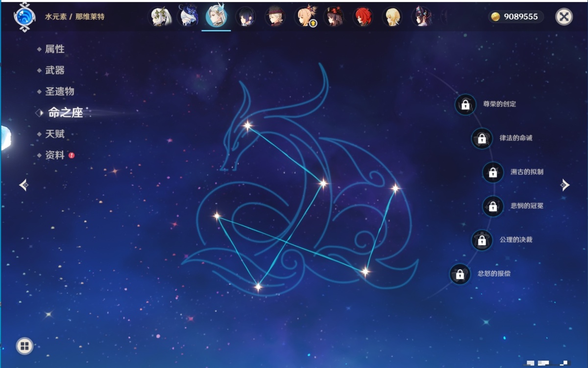This screenshot has height=368, width=588.
Task: Select the brown-haired avatar with red flower hat
Action: (x=334, y=17)
